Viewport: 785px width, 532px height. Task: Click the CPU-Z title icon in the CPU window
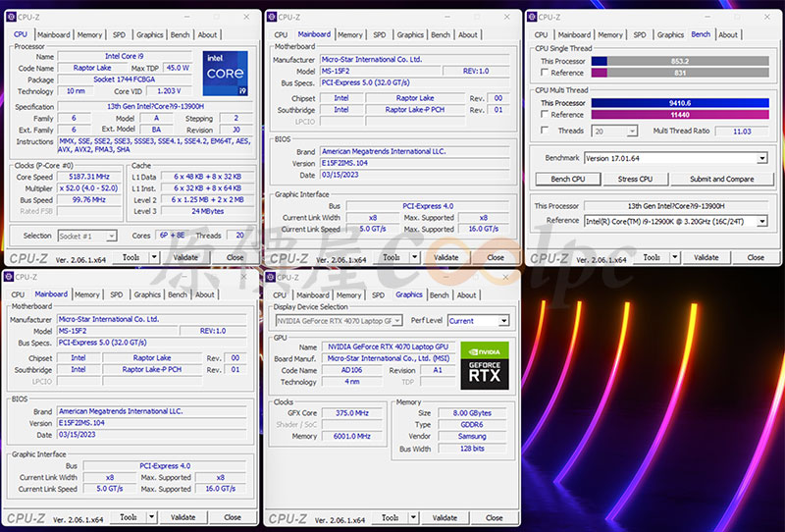click(11, 17)
